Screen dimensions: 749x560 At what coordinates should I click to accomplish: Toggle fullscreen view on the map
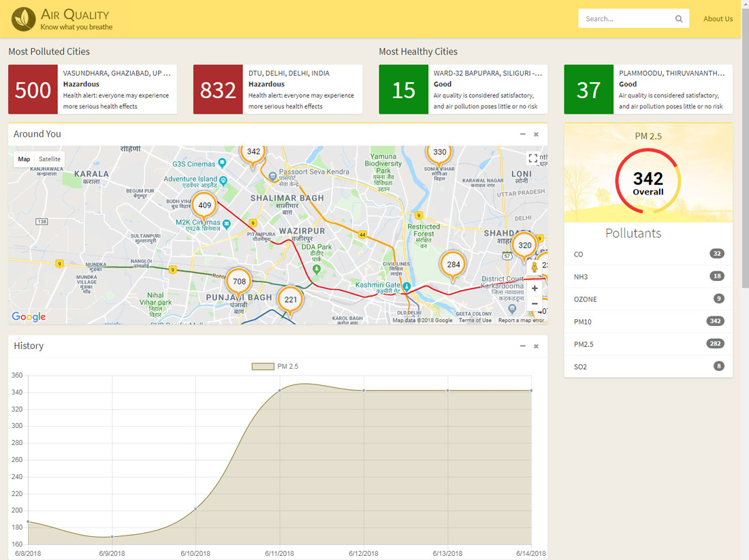click(x=533, y=159)
